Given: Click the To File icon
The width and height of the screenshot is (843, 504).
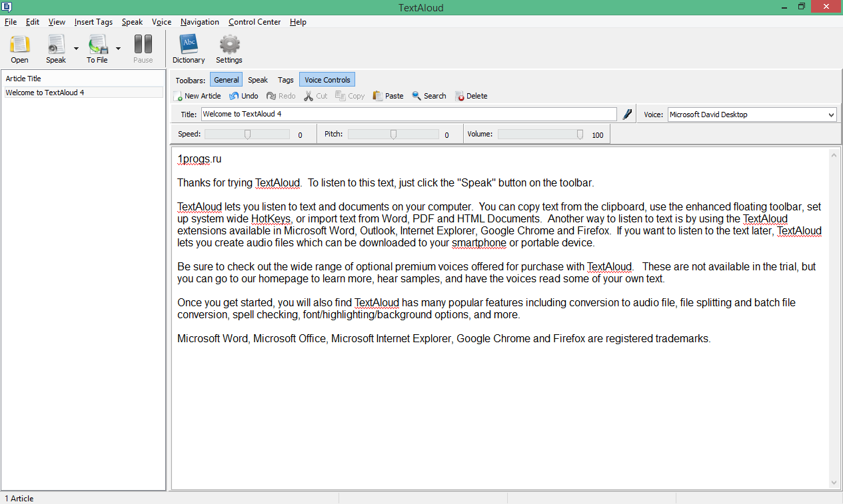Looking at the screenshot, I should pyautogui.click(x=97, y=45).
